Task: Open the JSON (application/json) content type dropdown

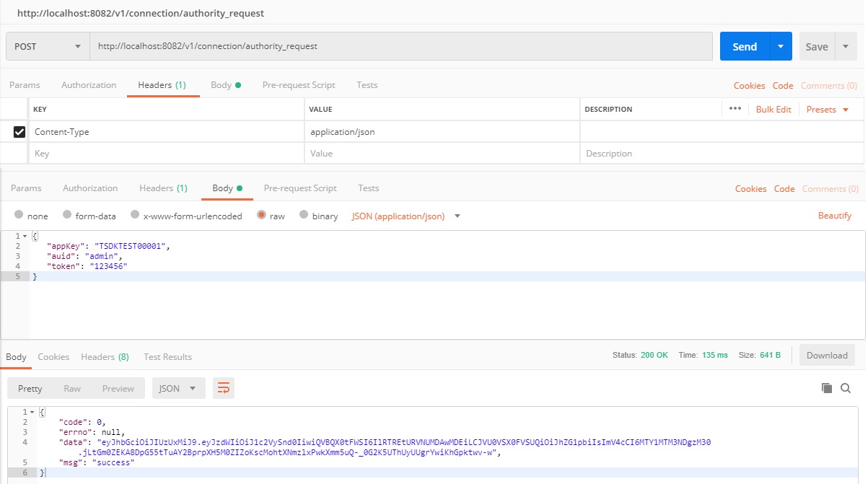Action: pos(405,216)
